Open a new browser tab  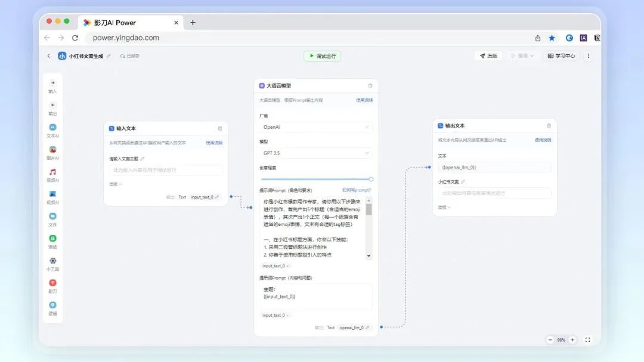coord(193,23)
